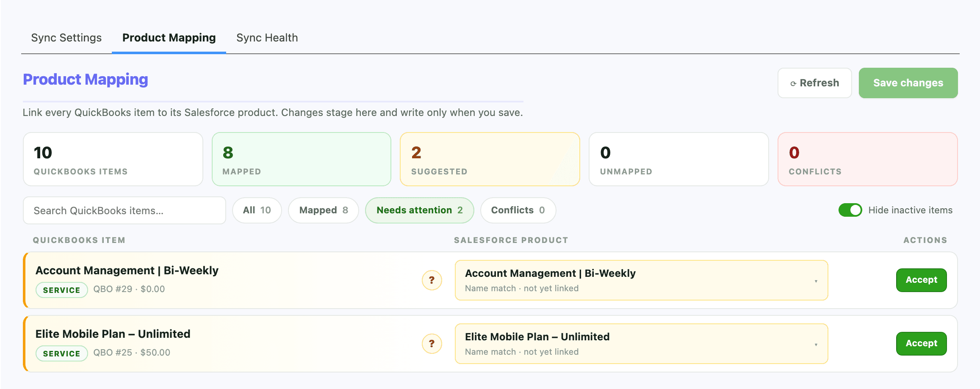This screenshot has width=980, height=389.
Task: Click question mark icon for Elite Mobile Plan row
Action: [x=432, y=344]
